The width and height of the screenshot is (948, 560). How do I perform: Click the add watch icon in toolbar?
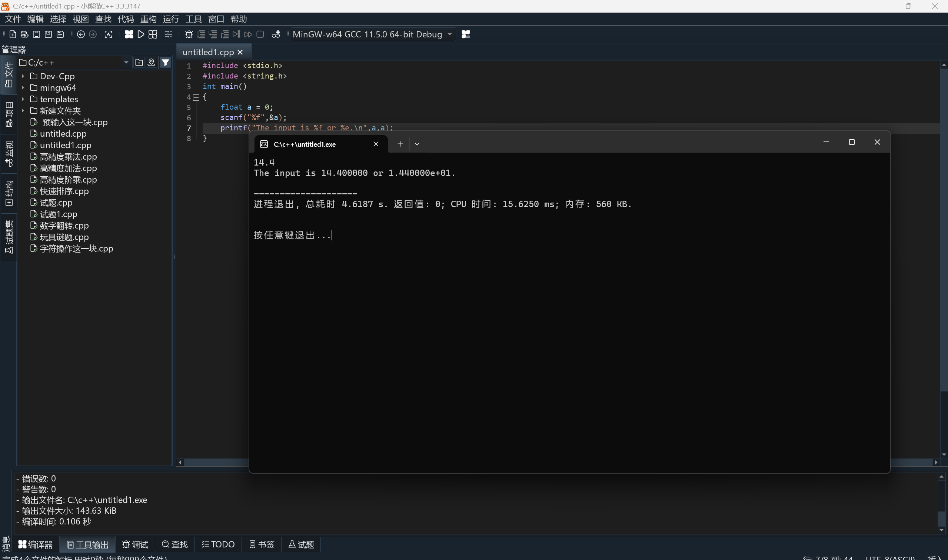(x=276, y=34)
